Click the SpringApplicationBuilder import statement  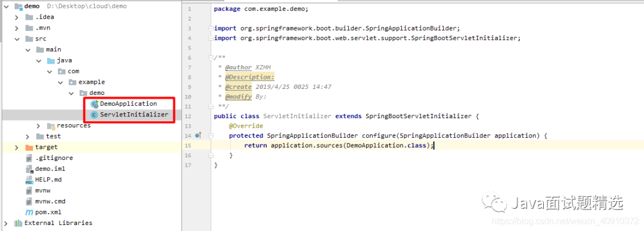337,29
